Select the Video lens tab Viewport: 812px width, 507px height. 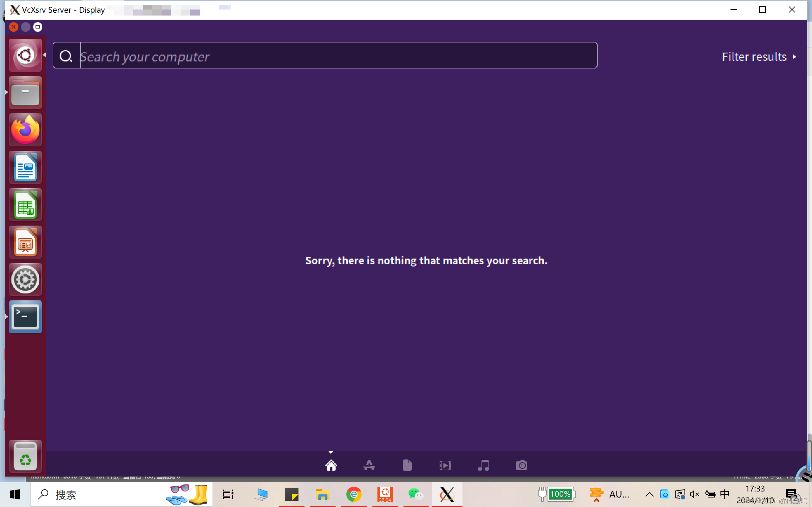(x=445, y=465)
